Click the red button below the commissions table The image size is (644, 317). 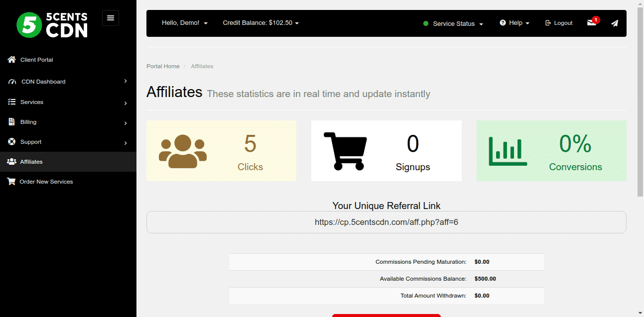pos(386,315)
